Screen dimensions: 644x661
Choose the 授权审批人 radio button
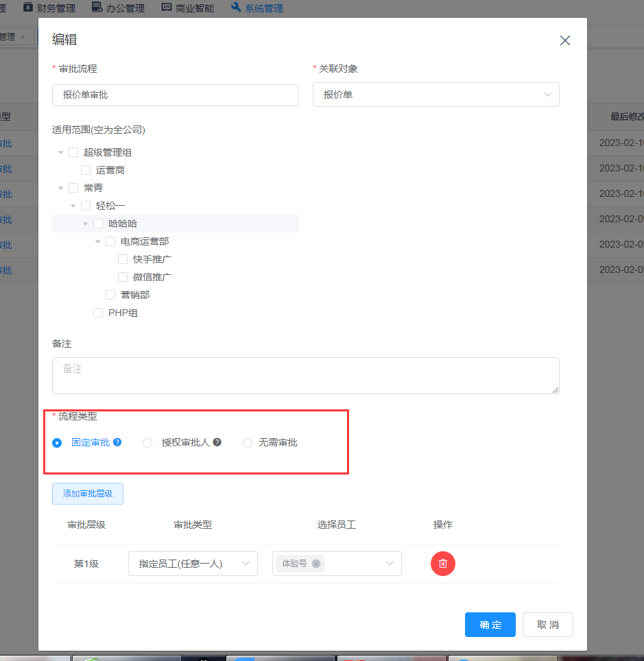tap(147, 443)
